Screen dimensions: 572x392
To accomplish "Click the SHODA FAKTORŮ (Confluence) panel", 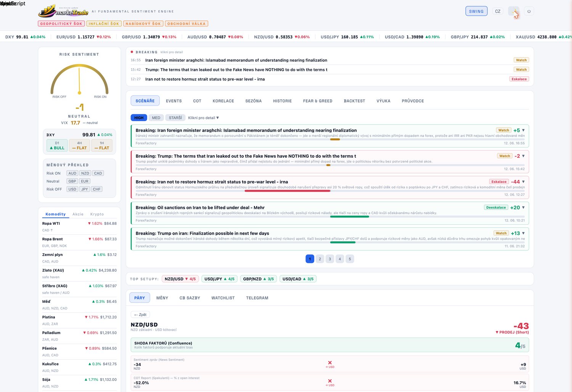I will click(x=330, y=345).
